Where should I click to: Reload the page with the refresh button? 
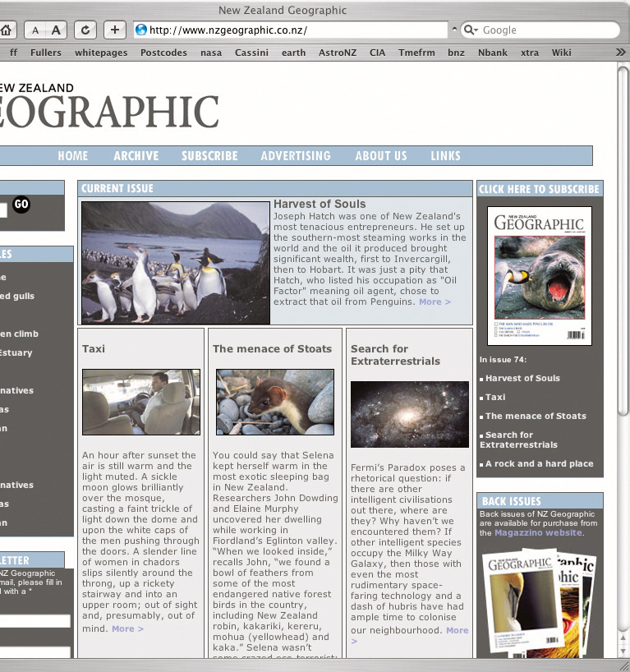pyautogui.click(x=85, y=30)
